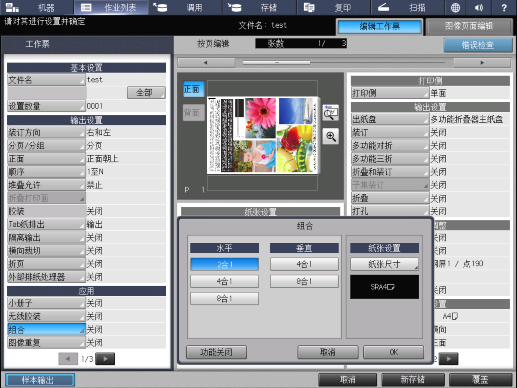Open the 装订方向 binding direction setting
The width and height of the screenshot is (517, 388).
click(46, 132)
